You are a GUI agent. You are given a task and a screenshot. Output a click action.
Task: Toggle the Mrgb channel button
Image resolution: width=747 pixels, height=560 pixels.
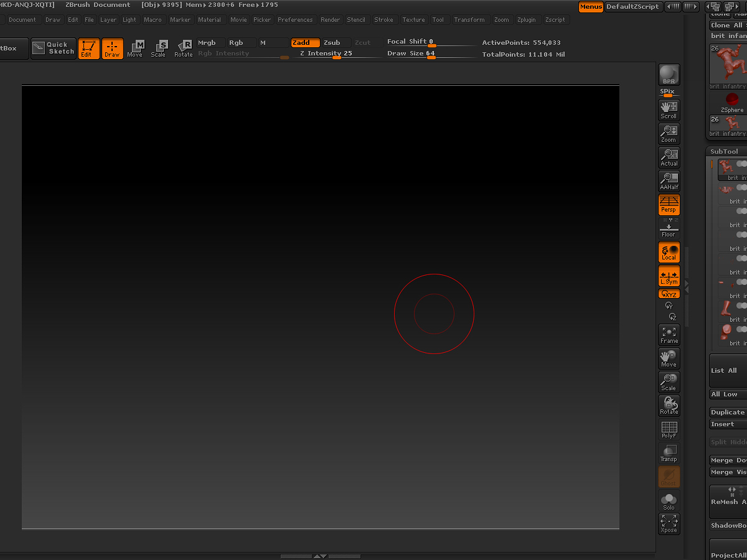pos(210,43)
